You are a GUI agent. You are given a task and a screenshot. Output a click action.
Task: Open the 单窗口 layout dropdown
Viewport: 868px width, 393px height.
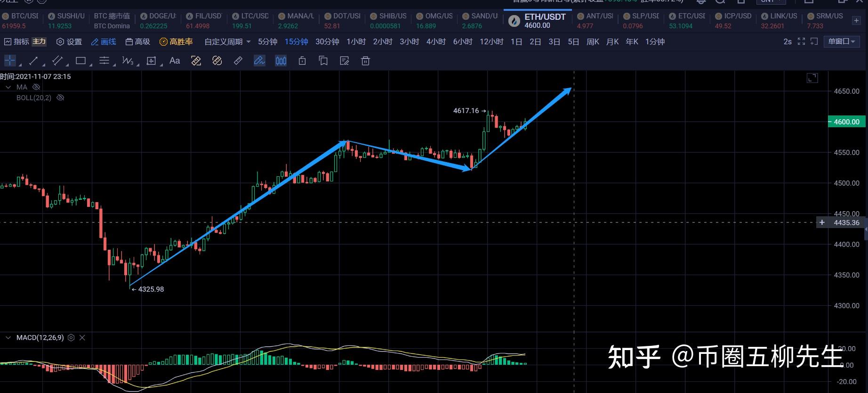coord(841,41)
